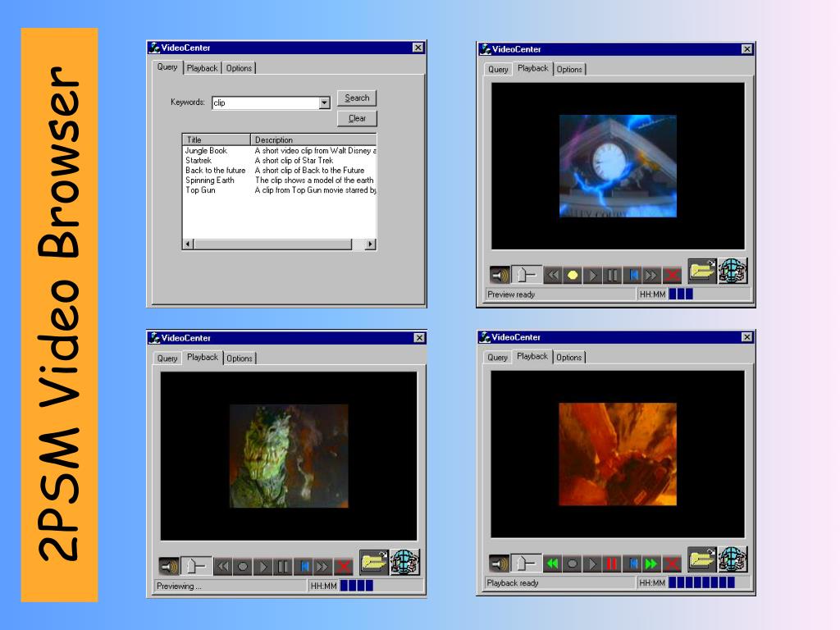Open Options tab in the keyword search window
This screenshot has width=840, height=630.
pyautogui.click(x=239, y=69)
